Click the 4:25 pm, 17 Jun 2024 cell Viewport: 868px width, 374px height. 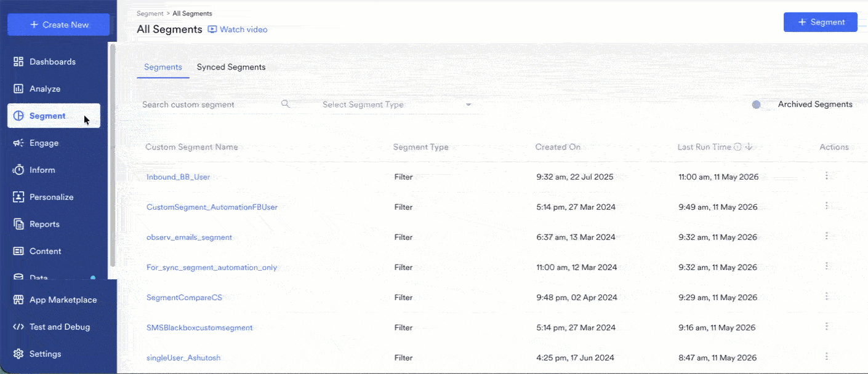(x=576, y=357)
